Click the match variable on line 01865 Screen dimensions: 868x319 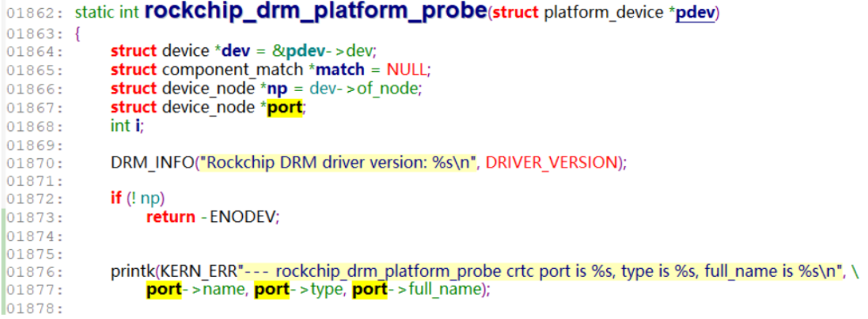340,70
